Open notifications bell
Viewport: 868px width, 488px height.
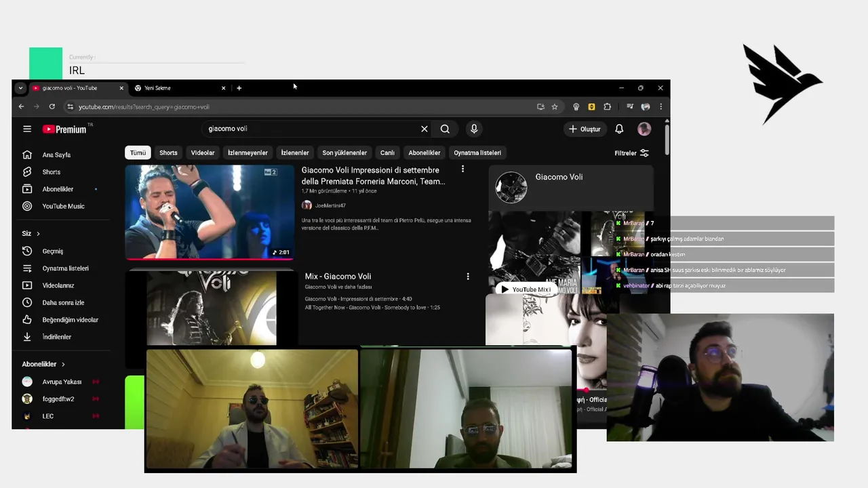pyautogui.click(x=619, y=129)
